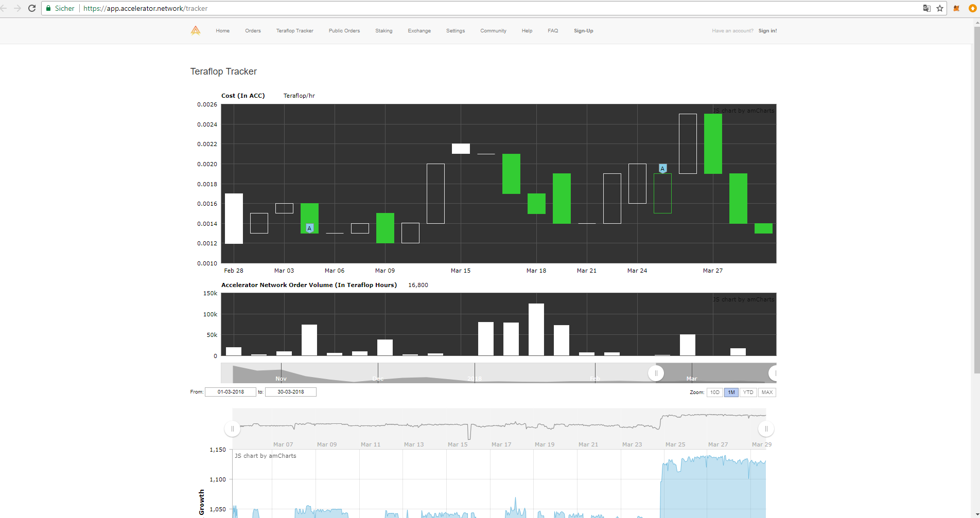
Task: Click the From date input field
Action: (x=231, y=392)
